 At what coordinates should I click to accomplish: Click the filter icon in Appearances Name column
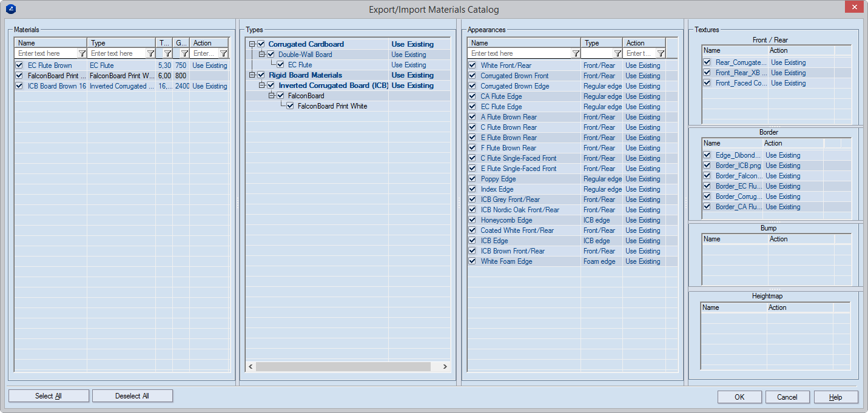575,53
